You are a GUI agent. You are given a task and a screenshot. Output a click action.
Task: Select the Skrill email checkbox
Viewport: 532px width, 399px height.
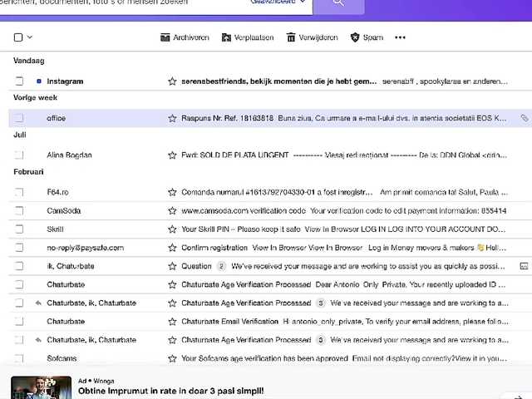pyautogui.click(x=19, y=229)
